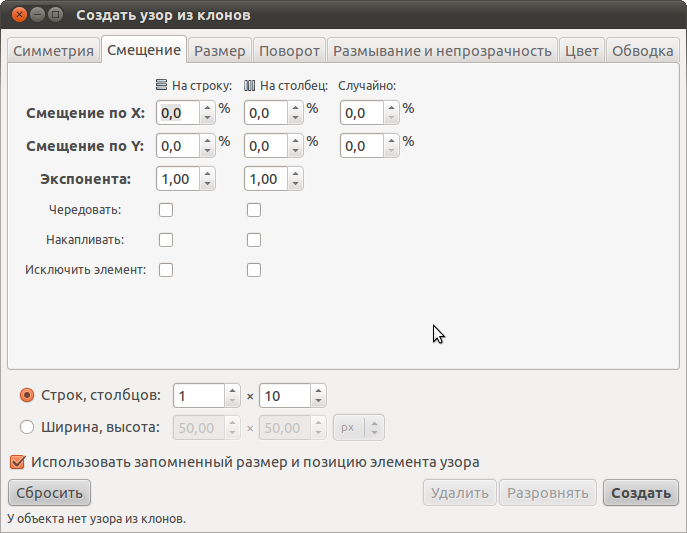The width and height of the screenshot is (687, 533).
Task: Increase Смещение по X per-row value
Action: (208, 108)
